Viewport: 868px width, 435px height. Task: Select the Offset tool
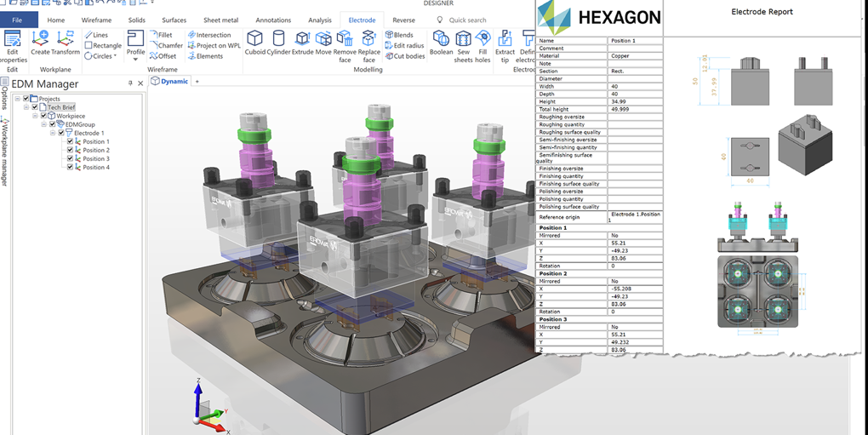click(x=163, y=56)
